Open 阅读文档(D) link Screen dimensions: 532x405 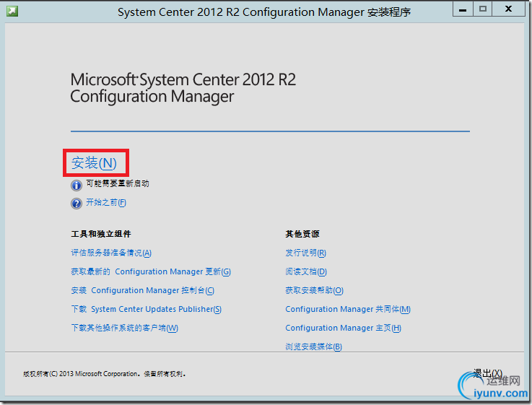305,271
